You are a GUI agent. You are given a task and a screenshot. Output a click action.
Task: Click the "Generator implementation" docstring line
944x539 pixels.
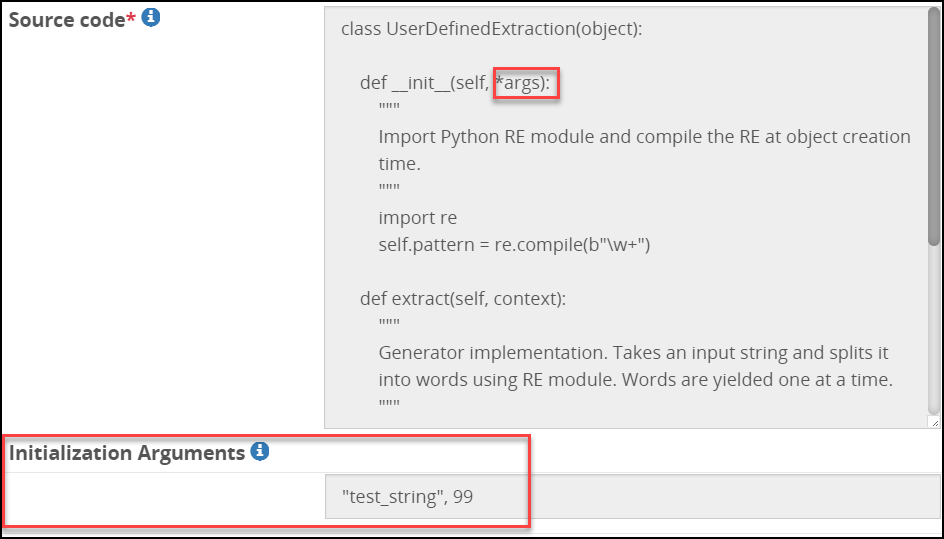[633, 353]
